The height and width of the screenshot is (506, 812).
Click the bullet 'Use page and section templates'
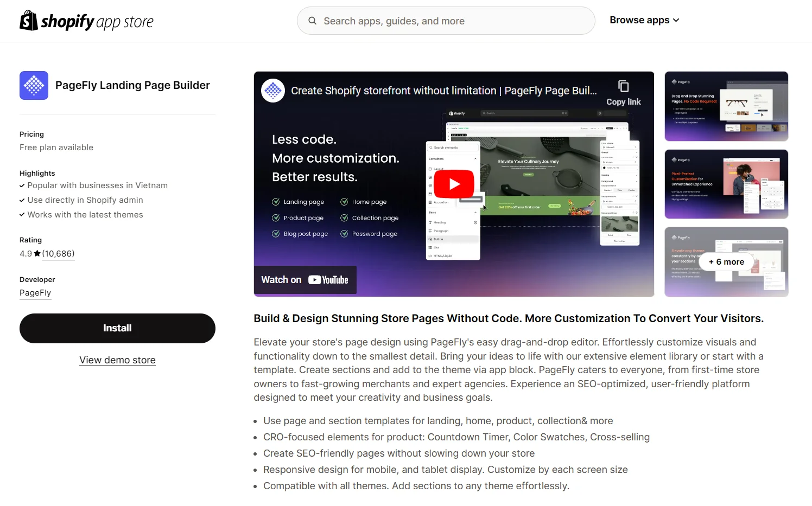[x=438, y=421]
